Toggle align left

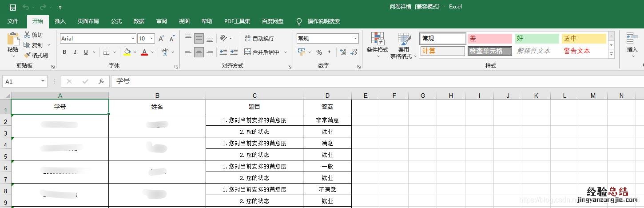click(x=188, y=52)
